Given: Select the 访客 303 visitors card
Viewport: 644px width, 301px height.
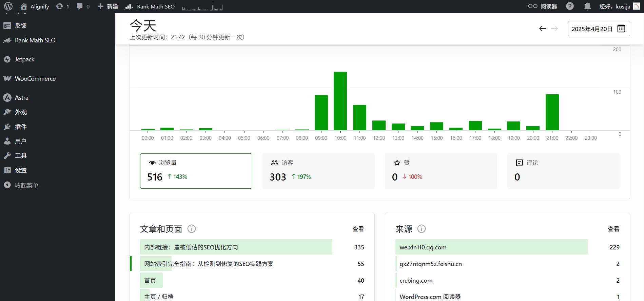Looking at the screenshot, I should pos(318,171).
